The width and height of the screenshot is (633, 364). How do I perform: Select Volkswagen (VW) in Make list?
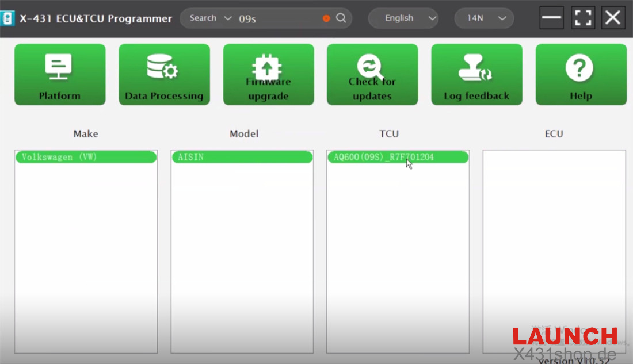click(x=86, y=157)
